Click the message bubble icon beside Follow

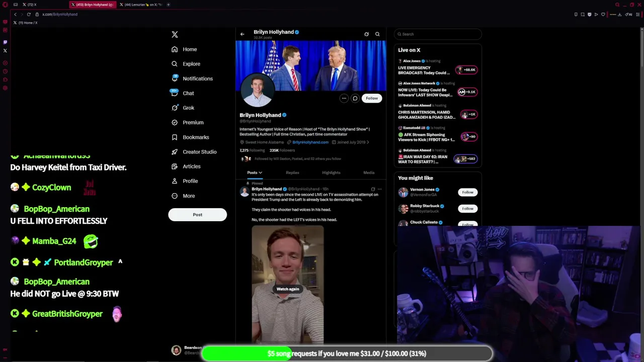point(355,99)
